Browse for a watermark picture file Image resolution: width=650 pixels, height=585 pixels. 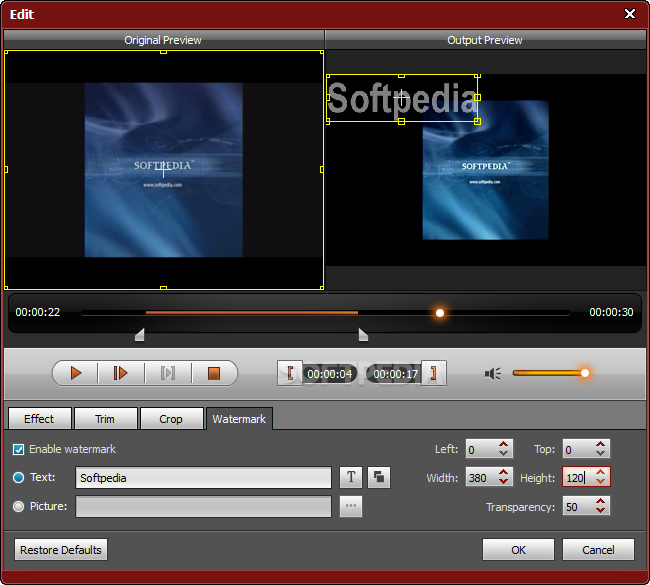[351, 506]
